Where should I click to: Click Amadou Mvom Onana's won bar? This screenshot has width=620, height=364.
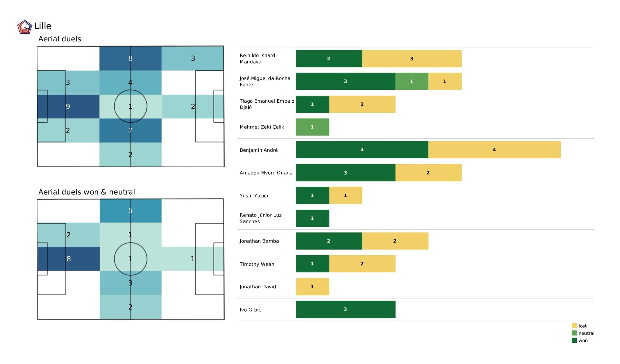pyautogui.click(x=345, y=173)
